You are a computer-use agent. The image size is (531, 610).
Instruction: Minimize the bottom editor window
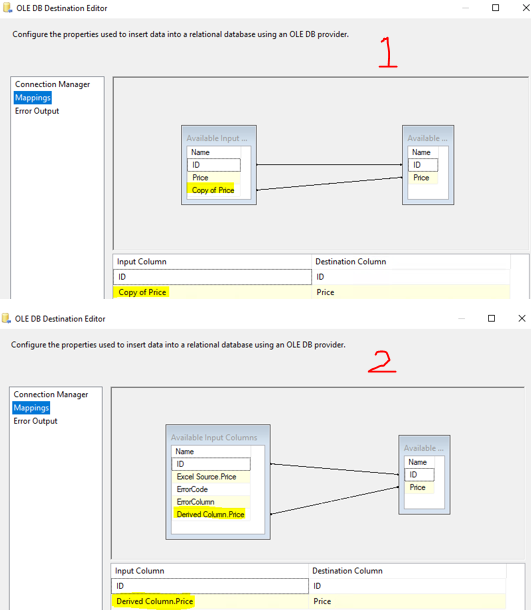coord(461,318)
